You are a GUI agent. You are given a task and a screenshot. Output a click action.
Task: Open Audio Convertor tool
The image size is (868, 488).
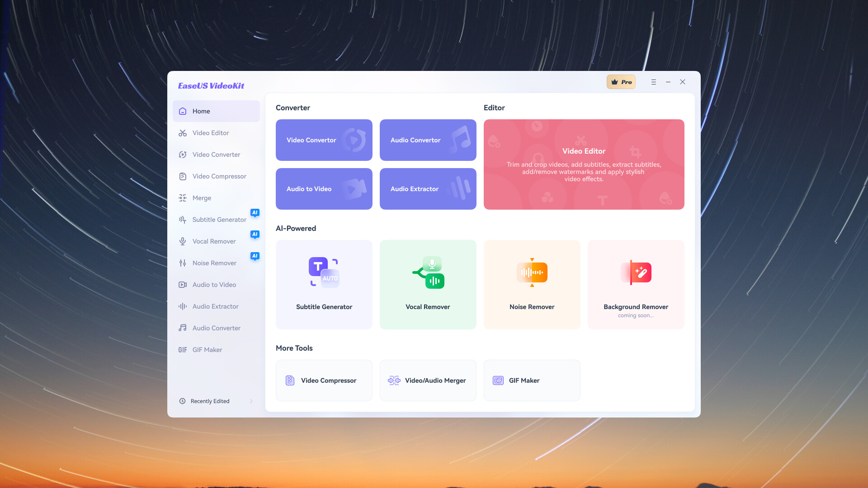point(427,140)
